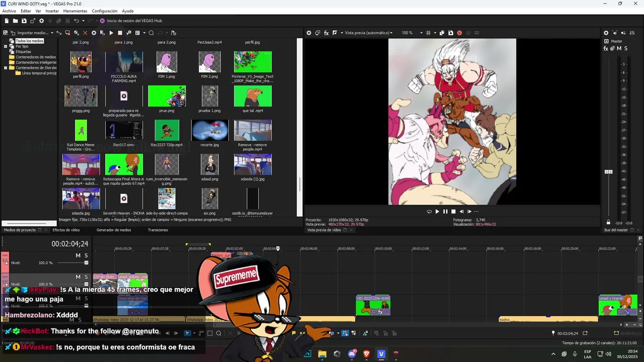The image size is (644, 362).
Task: Solo the Master bus
Action: click(x=626, y=48)
